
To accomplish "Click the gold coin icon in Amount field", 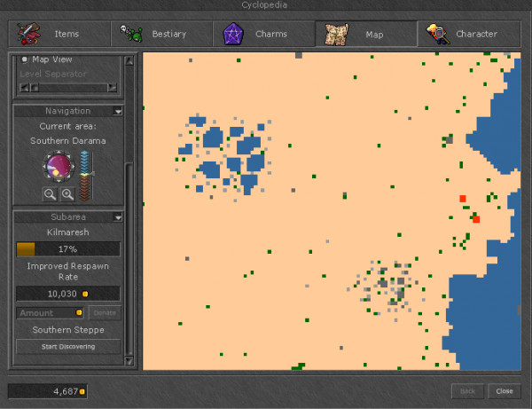I will [79, 312].
